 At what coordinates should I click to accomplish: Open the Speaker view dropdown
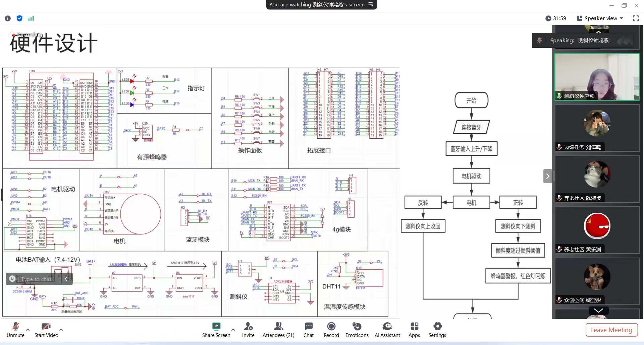(x=600, y=18)
